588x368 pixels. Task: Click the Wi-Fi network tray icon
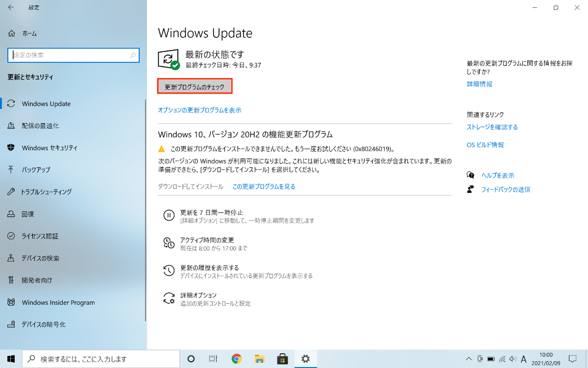coord(502,359)
